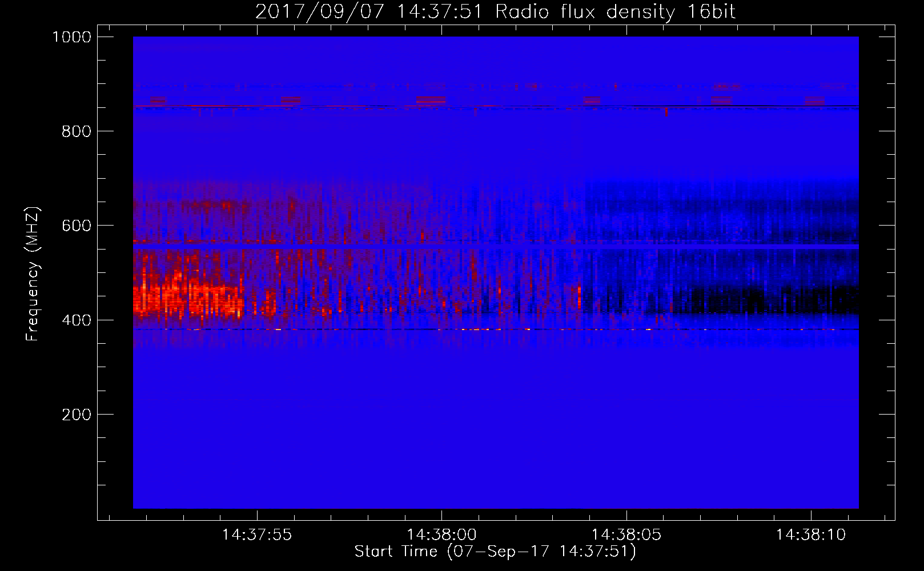Click the "Start Time (07-Sep-17 14:37:51)" label
Screen dimensions: 924x571
click(495, 552)
